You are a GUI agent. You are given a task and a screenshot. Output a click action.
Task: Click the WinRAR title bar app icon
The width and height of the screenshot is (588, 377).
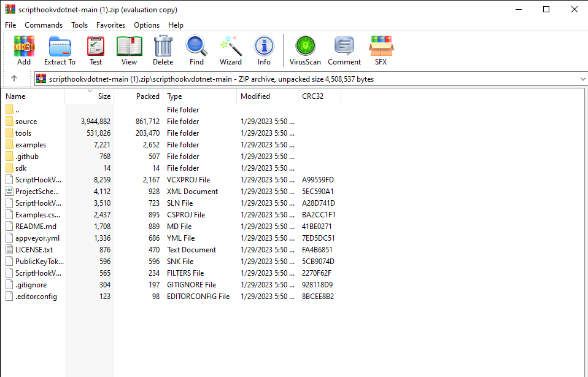click(x=10, y=9)
